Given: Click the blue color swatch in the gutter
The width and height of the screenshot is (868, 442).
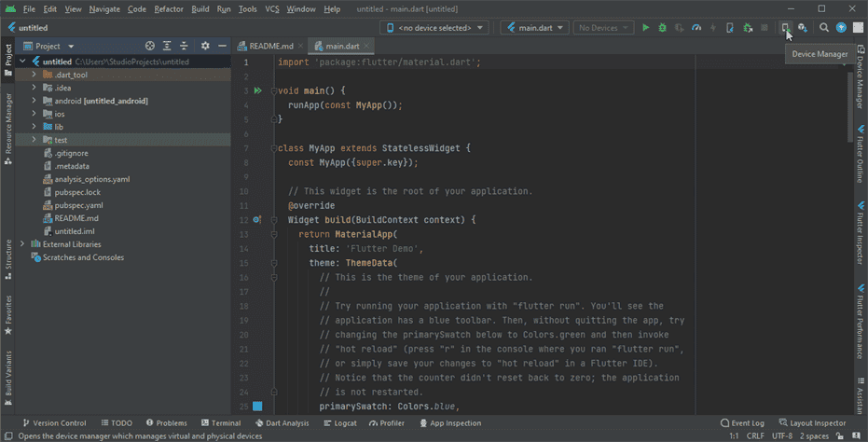Looking at the screenshot, I should [257, 407].
